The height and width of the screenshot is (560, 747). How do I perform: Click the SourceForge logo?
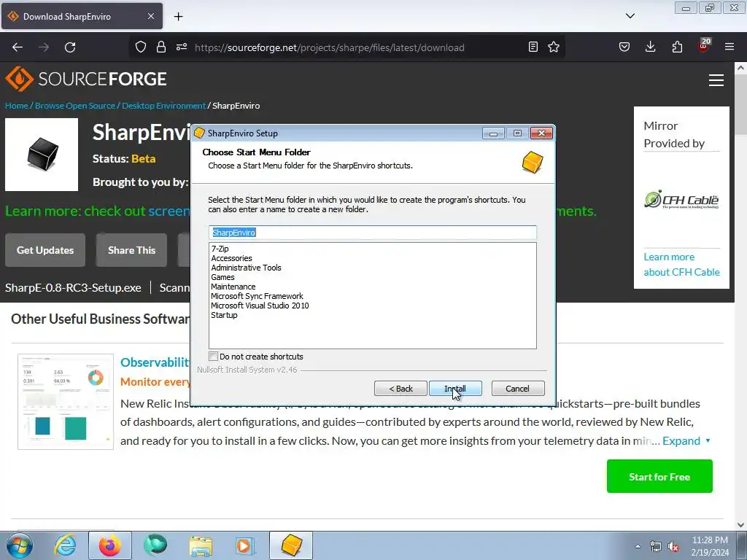[x=86, y=79]
